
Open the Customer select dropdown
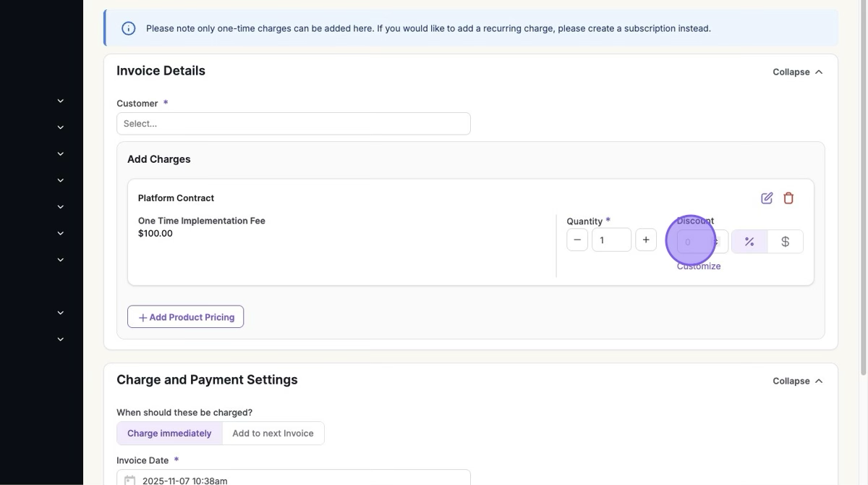coord(293,124)
